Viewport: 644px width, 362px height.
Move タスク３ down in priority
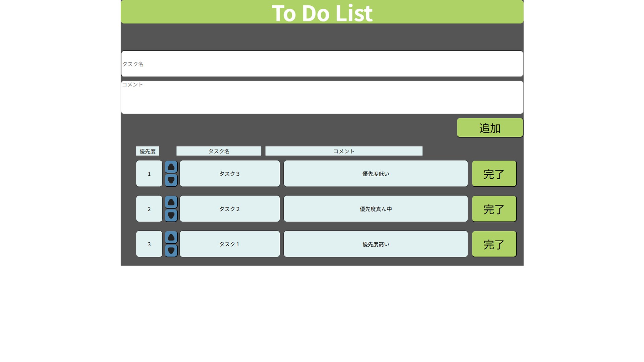point(171,180)
